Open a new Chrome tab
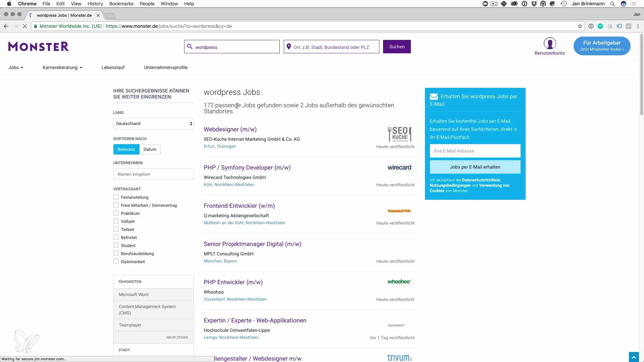Screen dimensions: 644x362 tap(110, 16)
